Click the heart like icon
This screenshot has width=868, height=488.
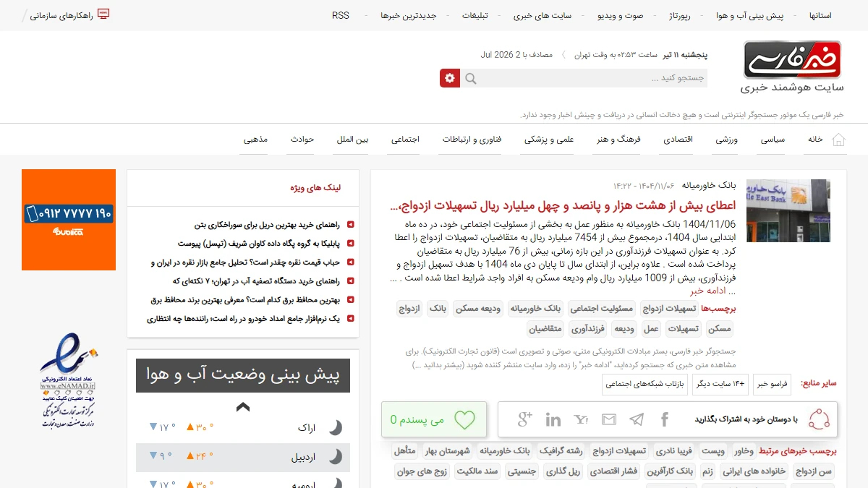click(x=464, y=419)
